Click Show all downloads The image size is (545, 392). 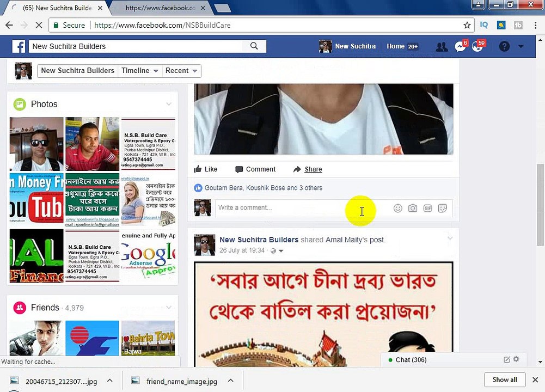[x=505, y=379]
